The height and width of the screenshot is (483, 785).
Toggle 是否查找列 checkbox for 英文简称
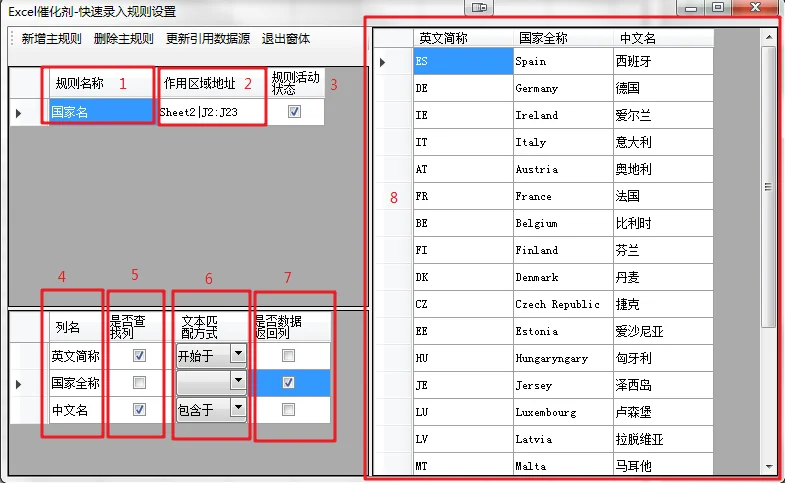(x=139, y=356)
